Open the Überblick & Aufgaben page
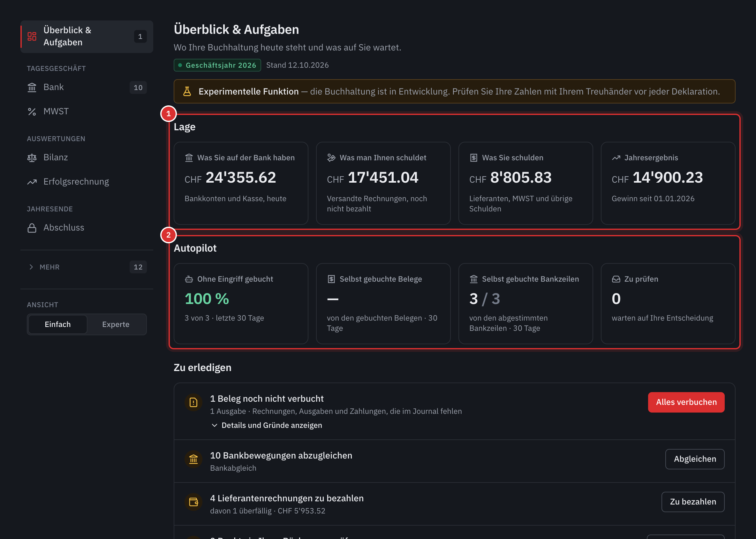 [87, 36]
